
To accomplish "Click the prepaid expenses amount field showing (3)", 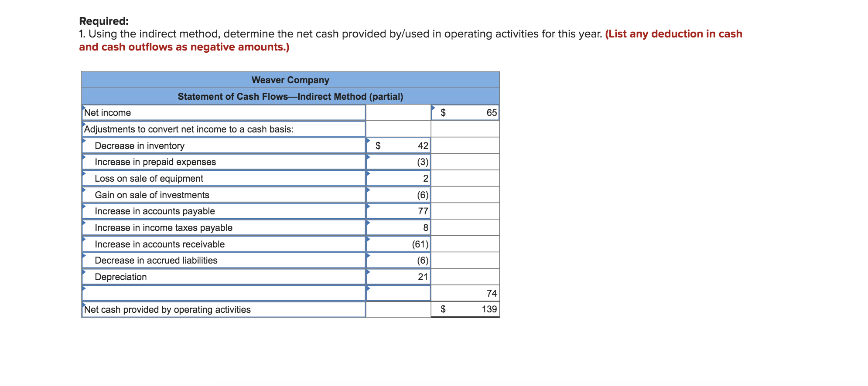I will click(398, 162).
